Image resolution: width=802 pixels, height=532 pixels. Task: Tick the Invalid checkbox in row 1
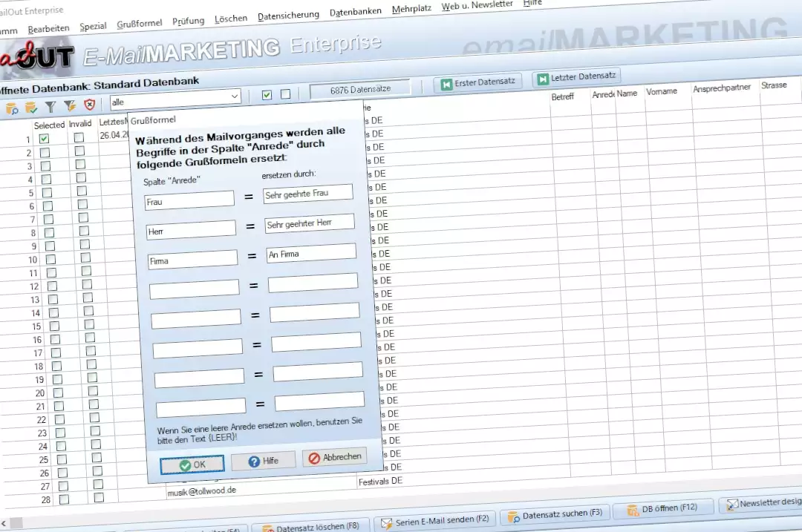[x=79, y=137]
